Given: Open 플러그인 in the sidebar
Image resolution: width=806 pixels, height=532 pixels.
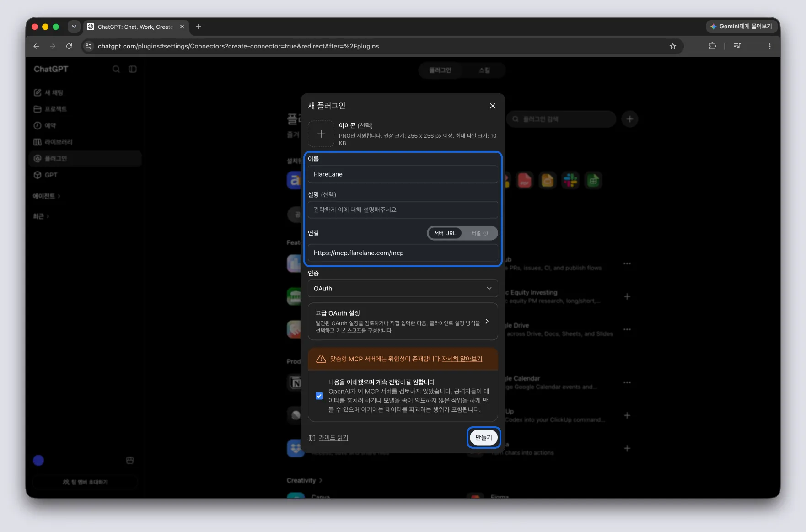Looking at the screenshot, I should pos(85,158).
